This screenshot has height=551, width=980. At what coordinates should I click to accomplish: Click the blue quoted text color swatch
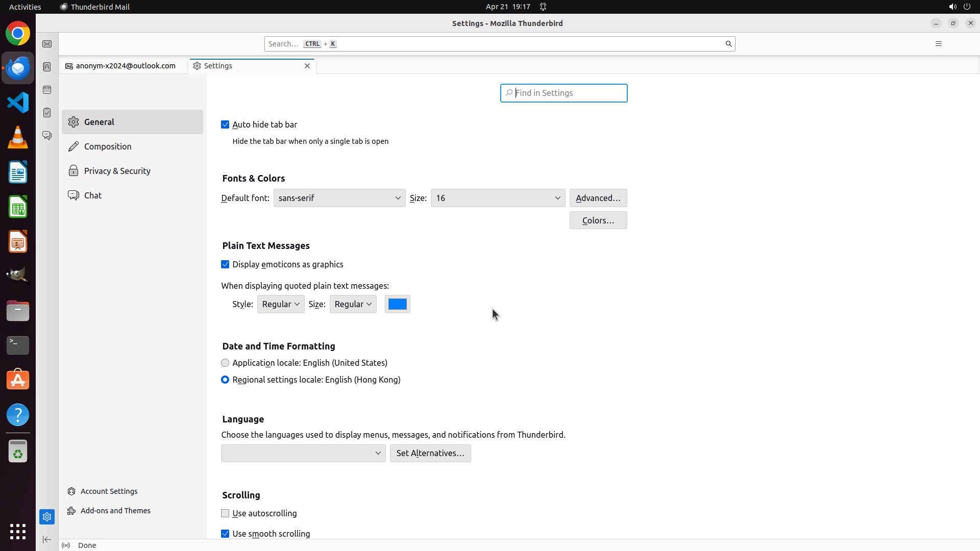pos(397,304)
